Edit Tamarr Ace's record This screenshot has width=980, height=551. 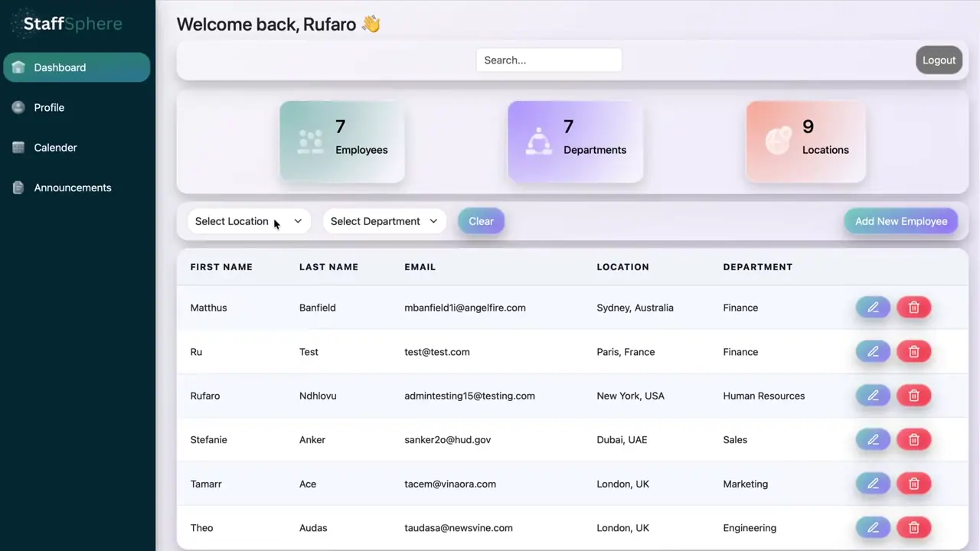[873, 484]
